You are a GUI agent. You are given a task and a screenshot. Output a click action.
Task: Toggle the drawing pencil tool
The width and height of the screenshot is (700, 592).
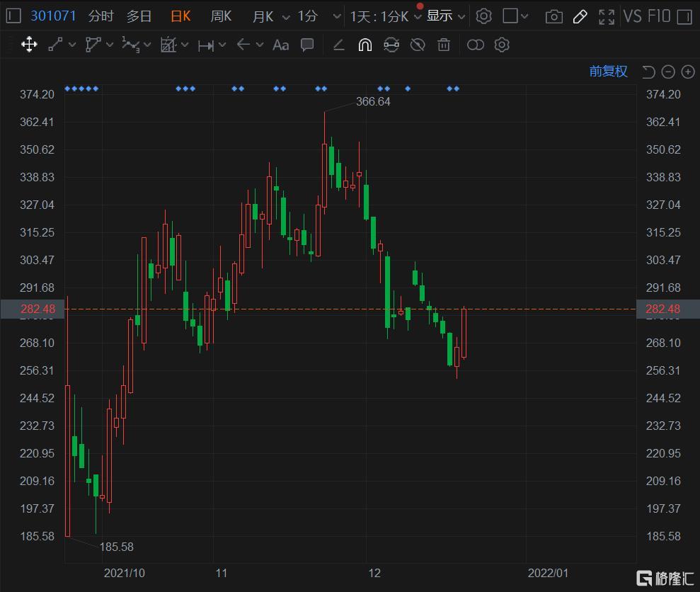tap(580, 17)
